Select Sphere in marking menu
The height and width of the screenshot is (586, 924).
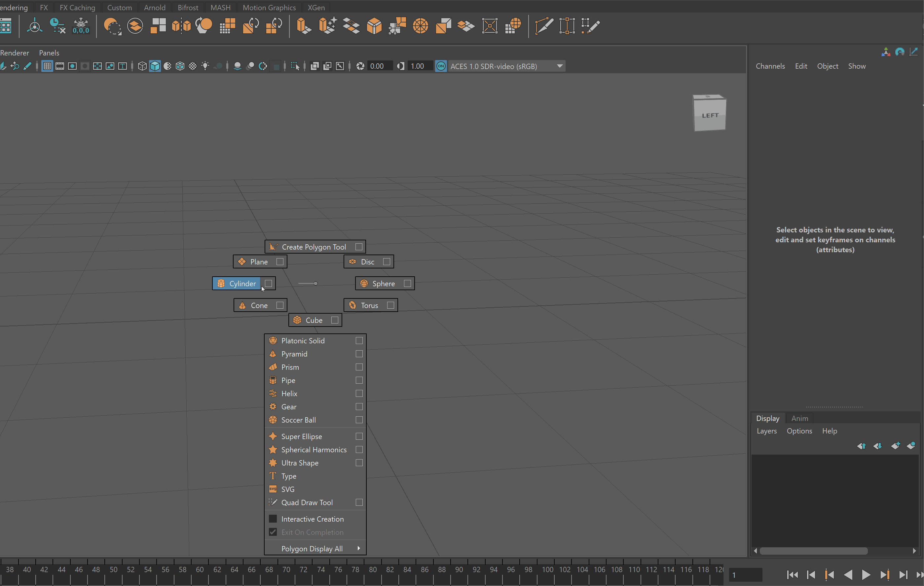pos(383,283)
